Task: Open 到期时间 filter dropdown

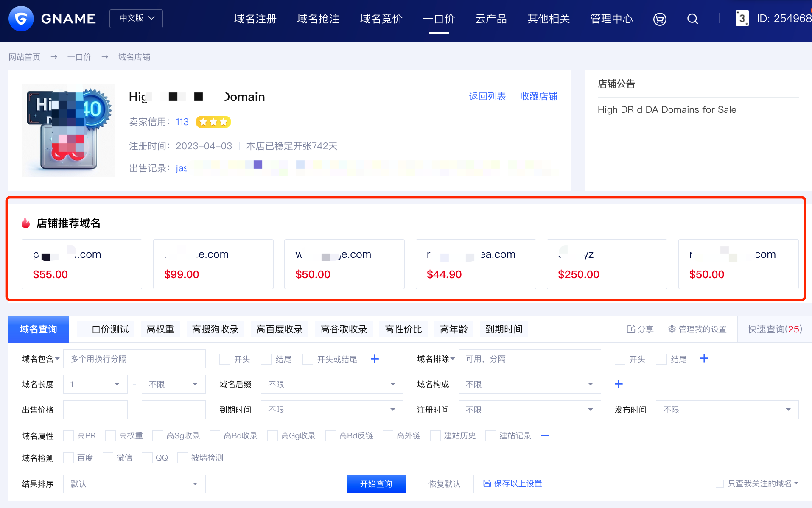Action: 332,410
